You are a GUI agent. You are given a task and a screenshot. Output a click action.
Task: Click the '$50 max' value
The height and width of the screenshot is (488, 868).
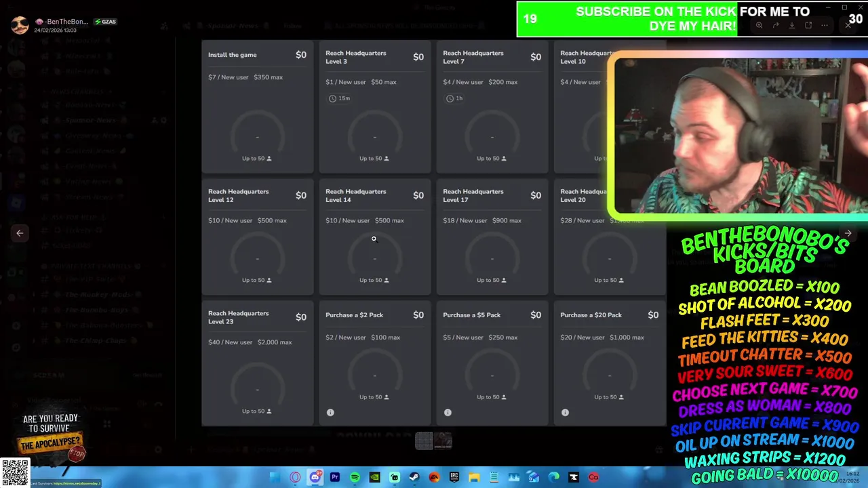tap(384, 82)
